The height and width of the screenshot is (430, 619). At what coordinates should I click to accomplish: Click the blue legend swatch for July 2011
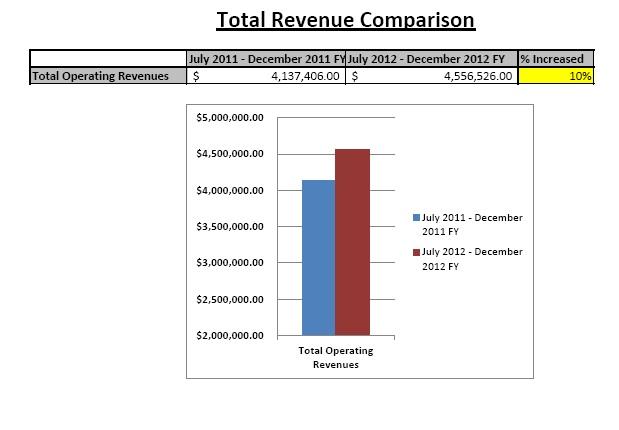416,218
